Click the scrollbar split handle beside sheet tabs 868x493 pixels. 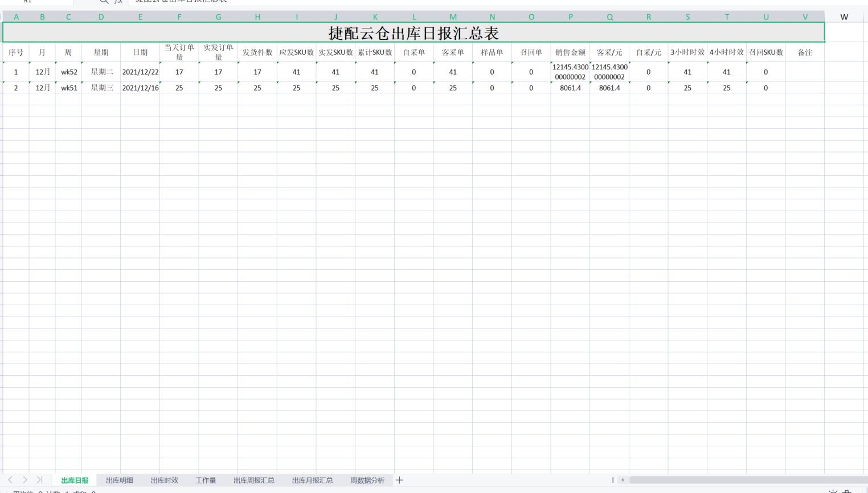(x=613, y=480)
